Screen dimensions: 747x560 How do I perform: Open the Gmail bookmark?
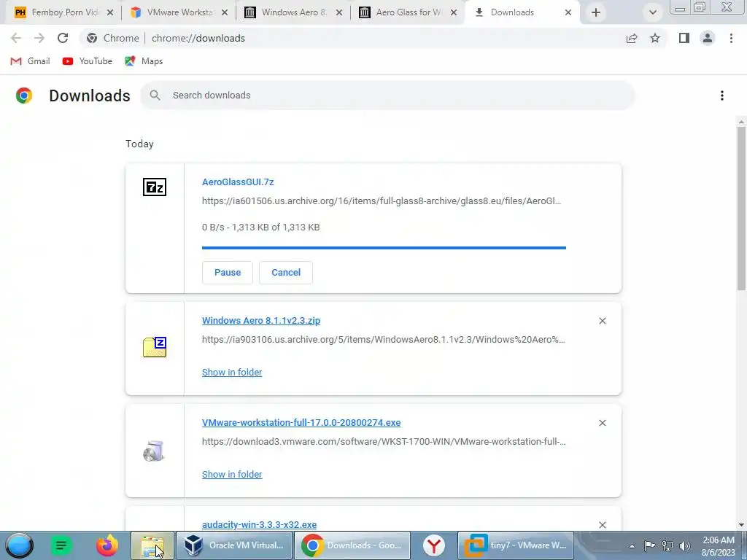coord(30,61)
